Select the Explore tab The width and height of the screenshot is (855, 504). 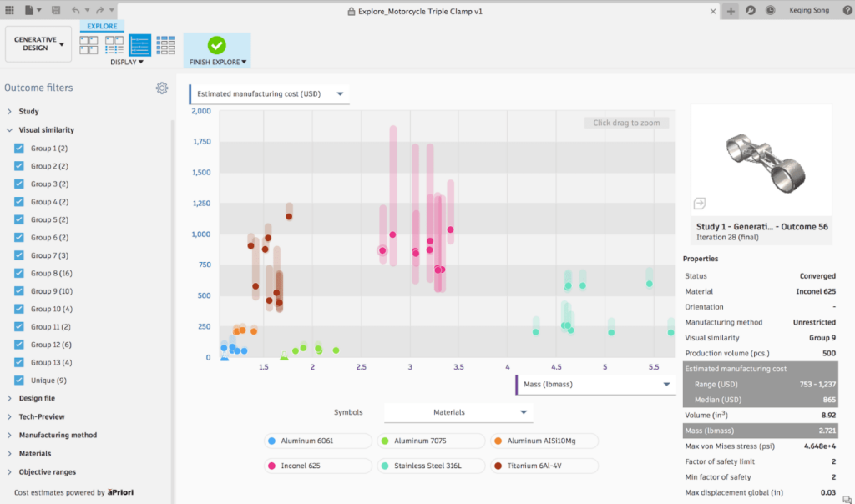click(102, 26)
